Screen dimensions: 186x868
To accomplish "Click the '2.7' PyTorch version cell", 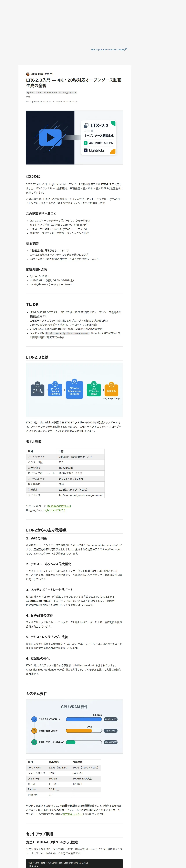I will coord(59,795).
